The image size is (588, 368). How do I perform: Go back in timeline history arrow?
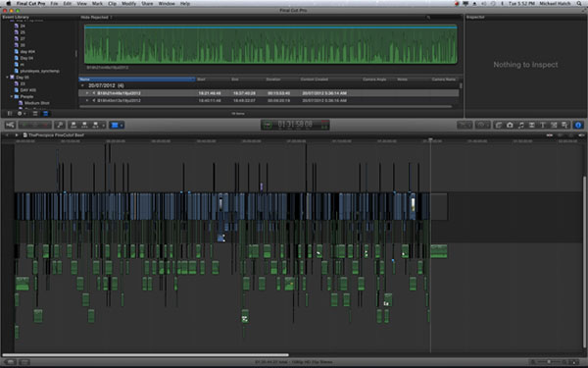coord(7,134)
